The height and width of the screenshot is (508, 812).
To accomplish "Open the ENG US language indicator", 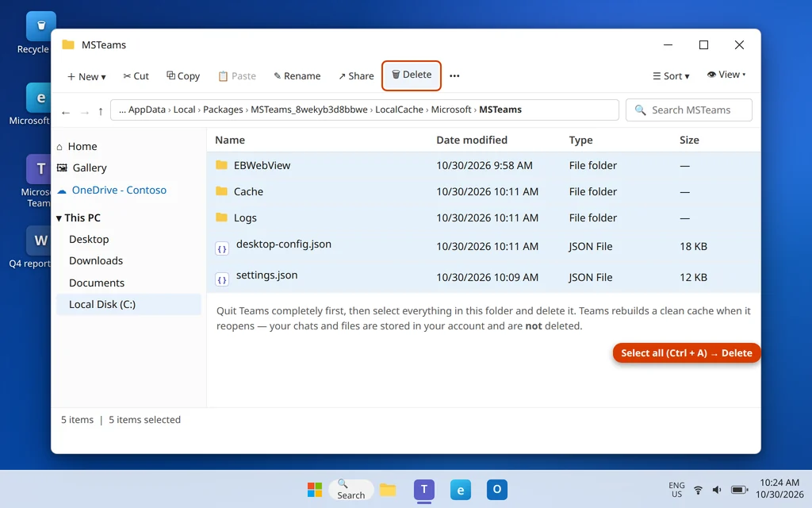I will pos(676,490).
